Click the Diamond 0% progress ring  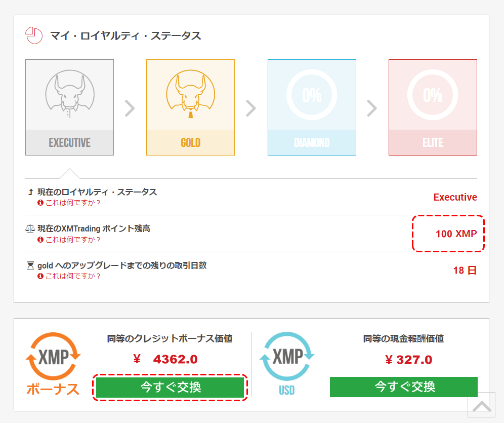coord(312,95)
